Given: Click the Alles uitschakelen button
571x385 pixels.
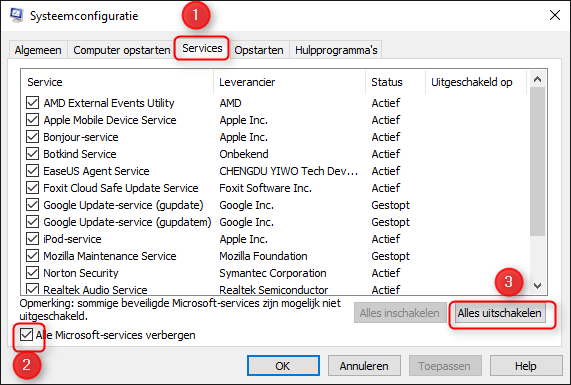Looking at the screenshot, I should [x=499, y=313].
